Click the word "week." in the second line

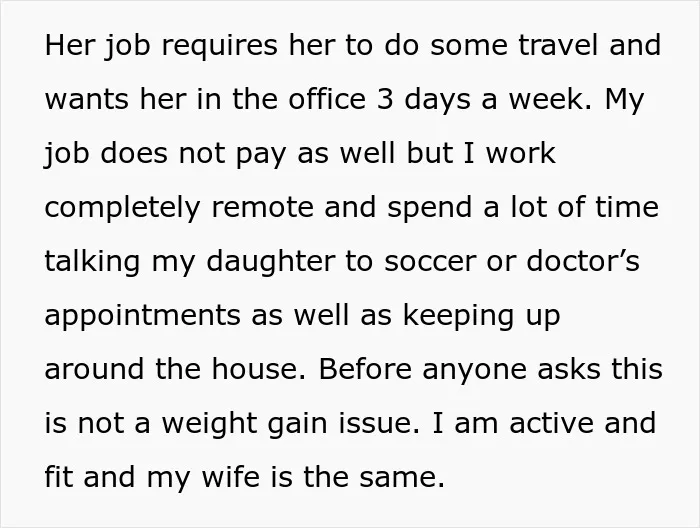pos(551,99)
